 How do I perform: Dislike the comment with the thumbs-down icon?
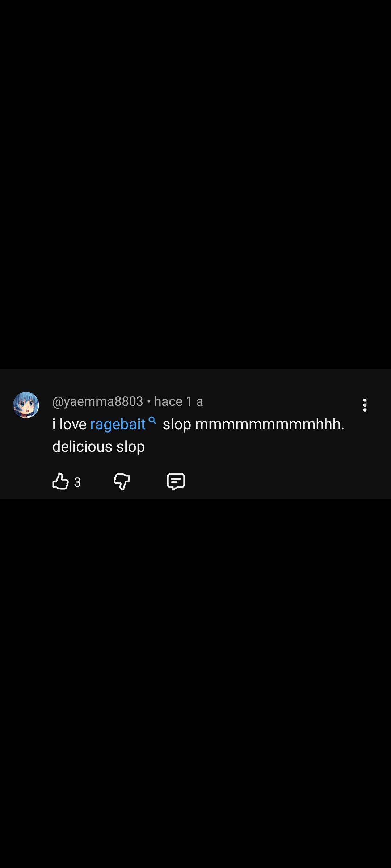[x=122, y=481]
